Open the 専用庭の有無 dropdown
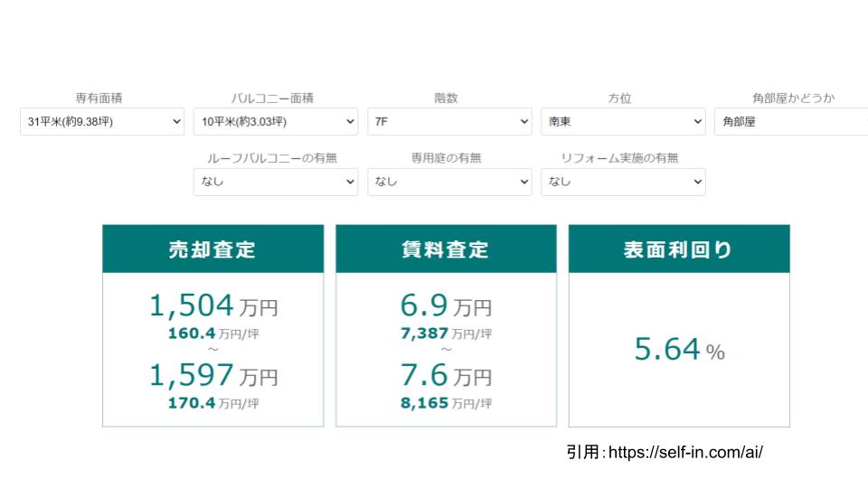The height and width of the screenshot is (488, 868). point(449,182)
